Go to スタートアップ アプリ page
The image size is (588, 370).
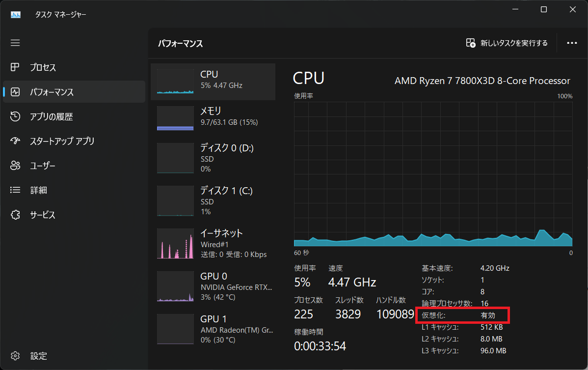click(74, 141)
